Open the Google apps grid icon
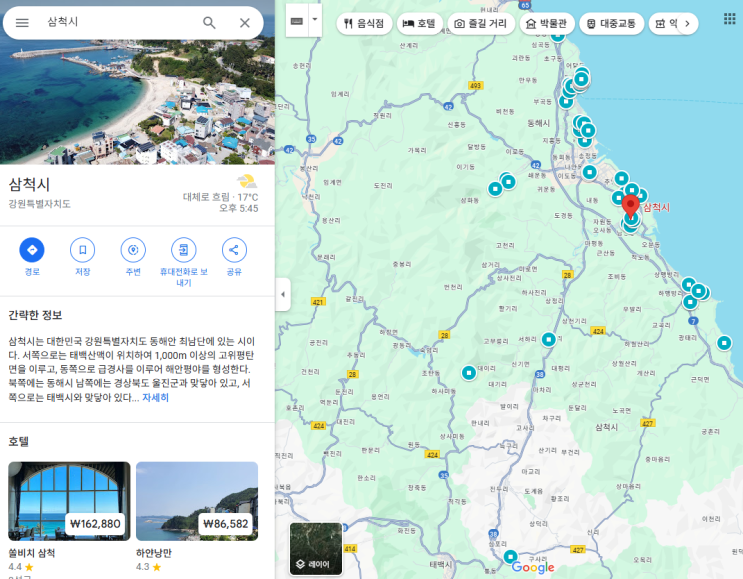Screen dimensions: 743x579 729,19
